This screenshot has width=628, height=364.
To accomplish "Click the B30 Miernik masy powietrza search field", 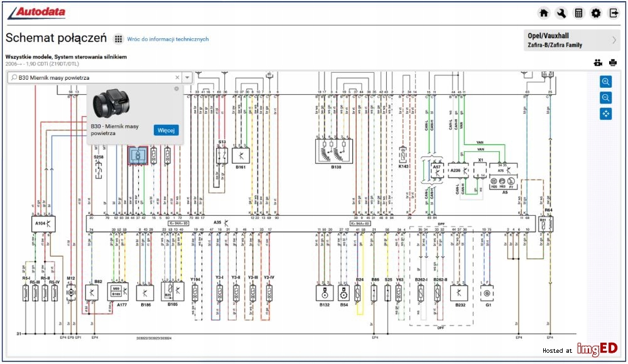I will [x=95, y=78].
